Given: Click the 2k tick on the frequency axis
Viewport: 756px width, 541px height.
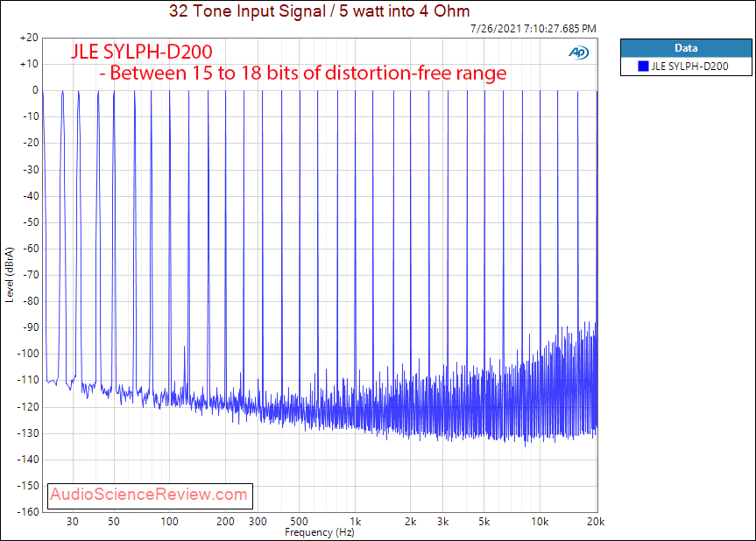Looking at the screenshot, I should pyautogui.click(x=410, y=521).
